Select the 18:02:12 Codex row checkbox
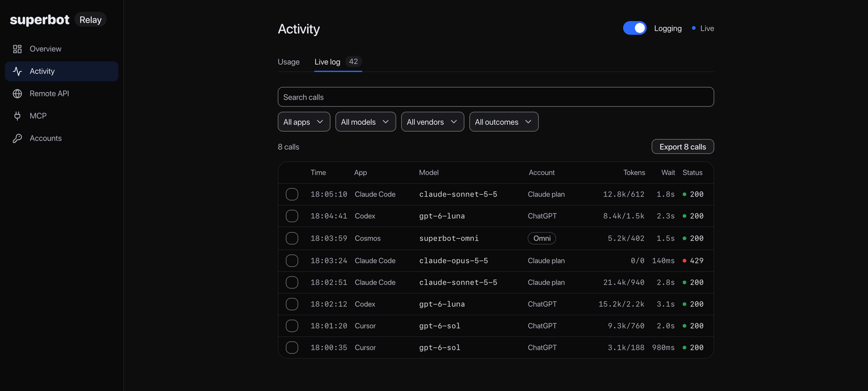868x391 pixels. (x=292, y=304)
